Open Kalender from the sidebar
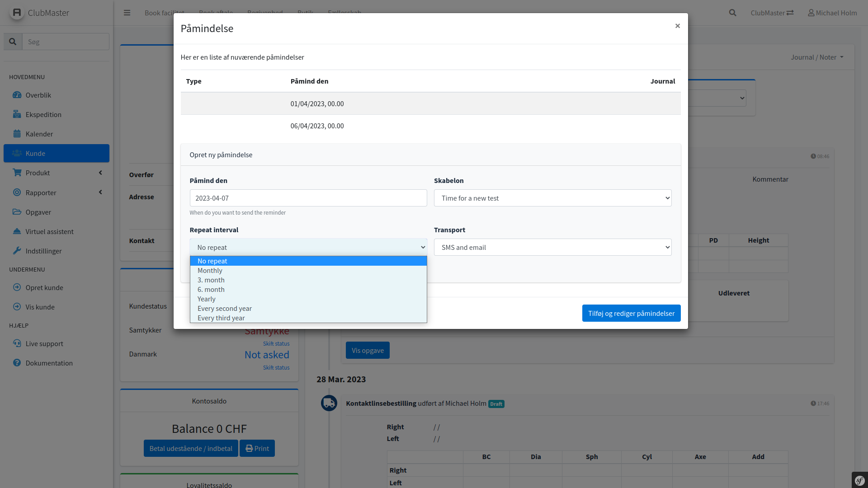 pos(39,134)
